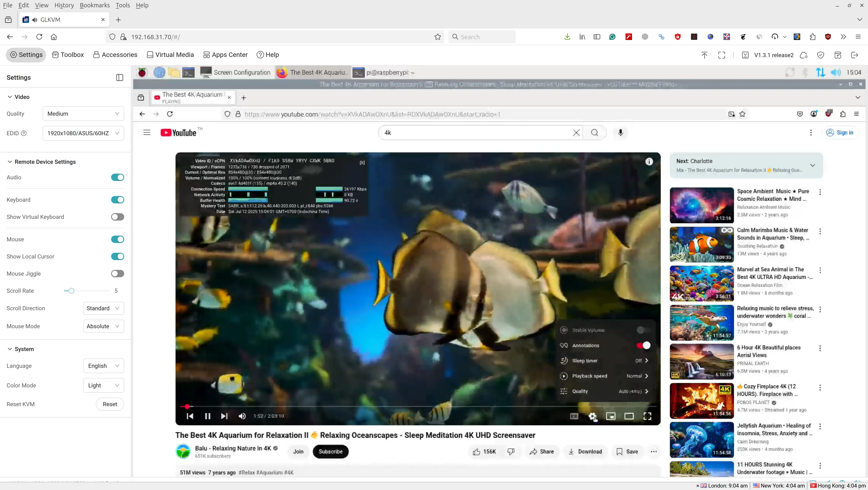
Task: Turn on Show Virtual Keyboard
Action: (118, 217)
